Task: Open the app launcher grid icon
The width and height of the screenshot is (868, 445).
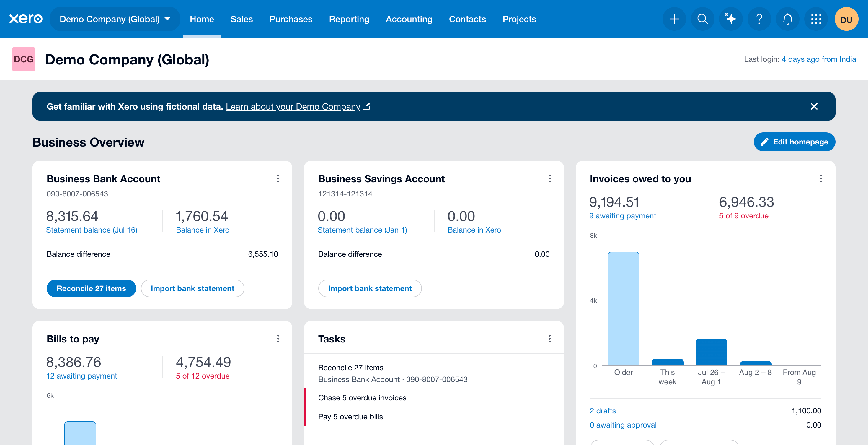Action: [816, 19]
